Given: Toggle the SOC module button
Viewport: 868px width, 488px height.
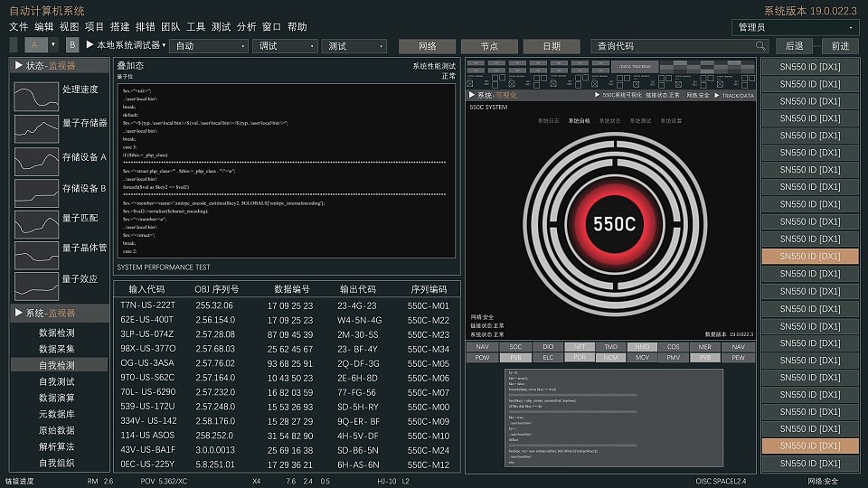Looking at the screenshot, I should pyautogui.click(x=515, y=347).
